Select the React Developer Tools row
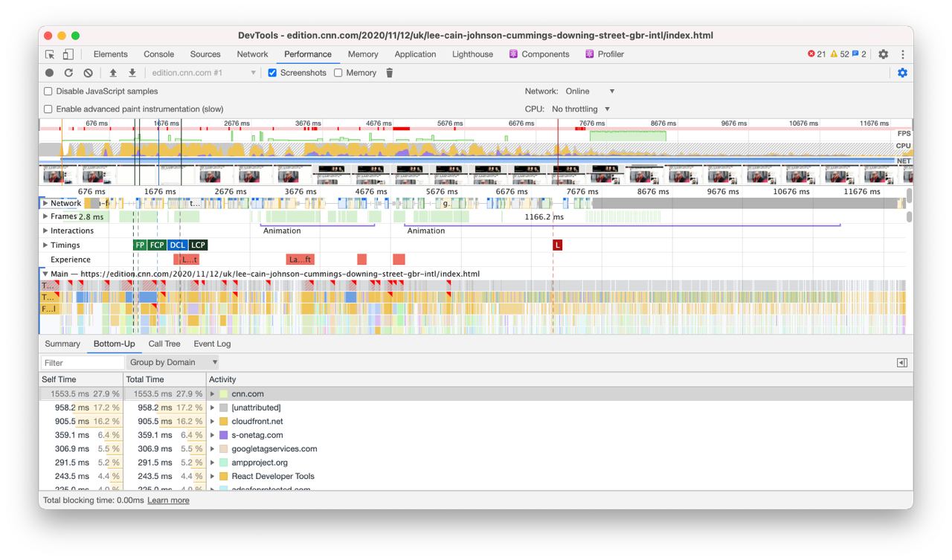This screenshot has height=560, width=952. coord(476,477)
